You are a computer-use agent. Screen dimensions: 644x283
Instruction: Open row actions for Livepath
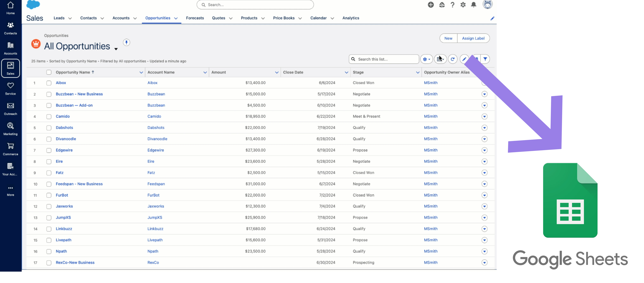coord(484,240)
